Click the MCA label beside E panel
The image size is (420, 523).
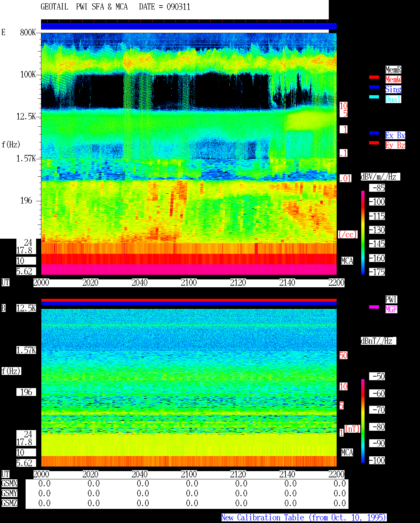tap(347, 261)
